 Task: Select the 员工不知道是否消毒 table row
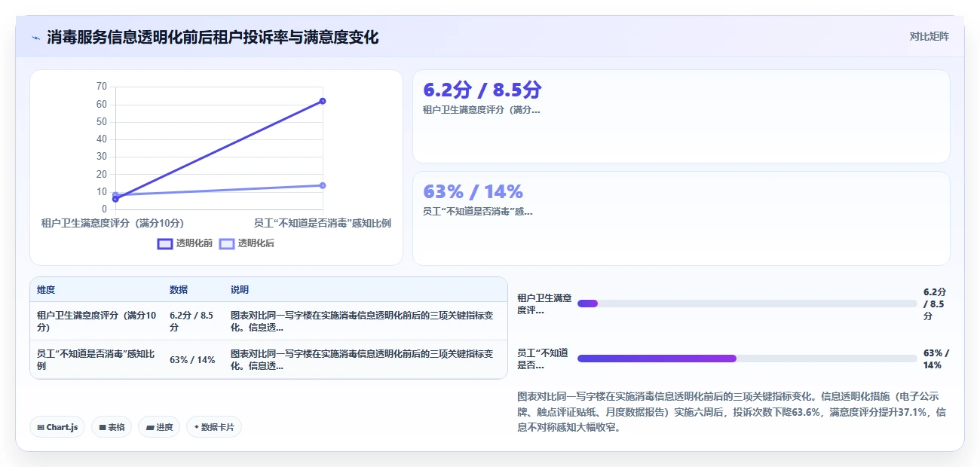[x=268, y=359]
